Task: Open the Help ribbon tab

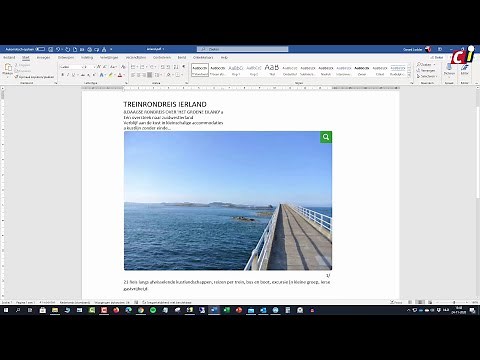Action: coord(224,57)
